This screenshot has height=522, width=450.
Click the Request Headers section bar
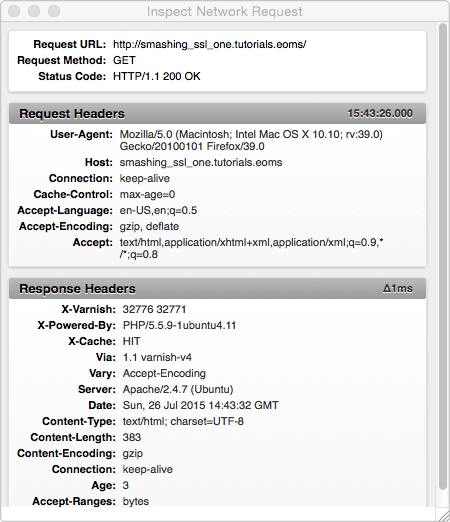point(217,114)
